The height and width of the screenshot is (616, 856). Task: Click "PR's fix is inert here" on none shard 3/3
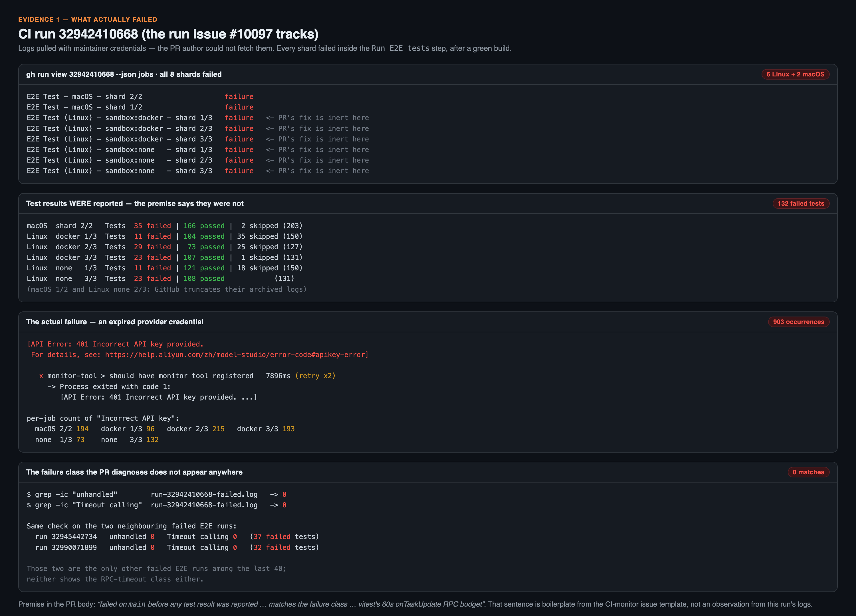[x=324, y=171]
